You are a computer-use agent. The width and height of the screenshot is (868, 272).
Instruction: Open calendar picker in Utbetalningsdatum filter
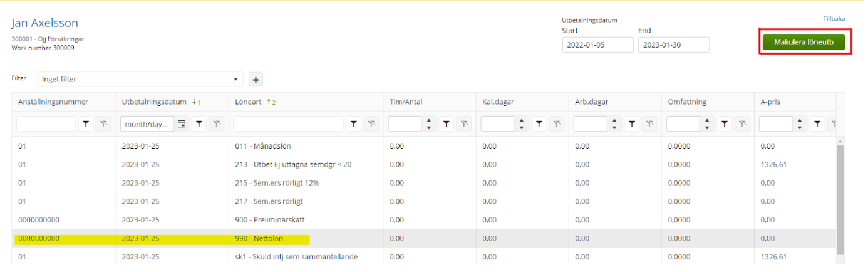click(x=182, y=124)
